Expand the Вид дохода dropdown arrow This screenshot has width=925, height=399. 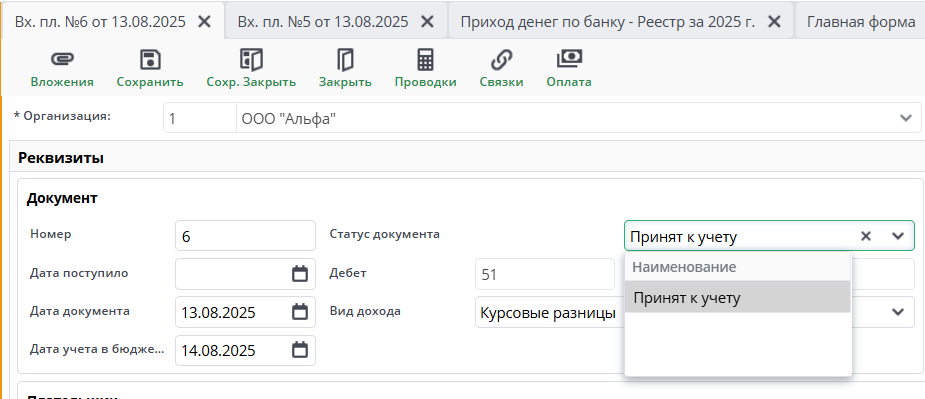[x=898, y=312]
